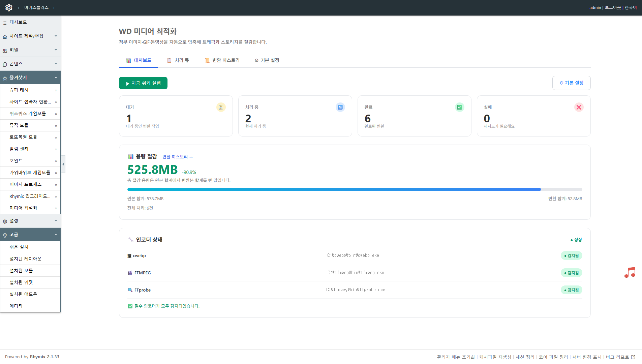Expand the 콘텐츠 menu
Image resolution: width=642 pixels, height=364 pixels.
30,64
